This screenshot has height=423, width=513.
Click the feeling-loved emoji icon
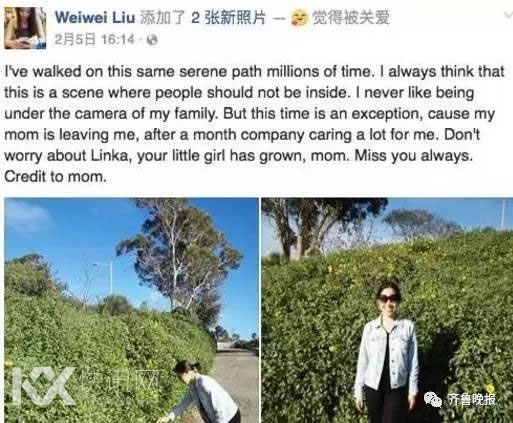[299, 18]
